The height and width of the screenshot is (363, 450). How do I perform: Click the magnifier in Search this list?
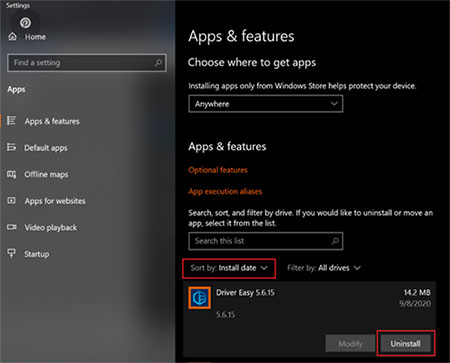pyautogui.click(x=335, y=241)
